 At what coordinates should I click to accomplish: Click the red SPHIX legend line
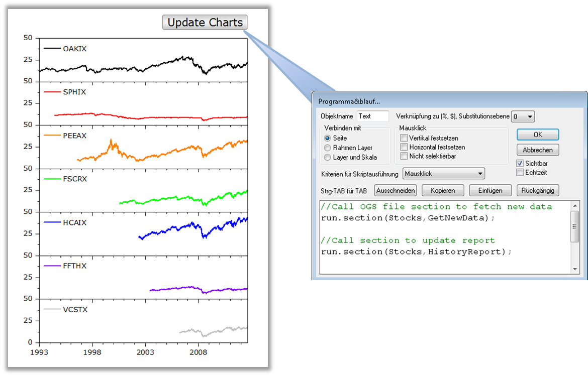click(52, 92)
